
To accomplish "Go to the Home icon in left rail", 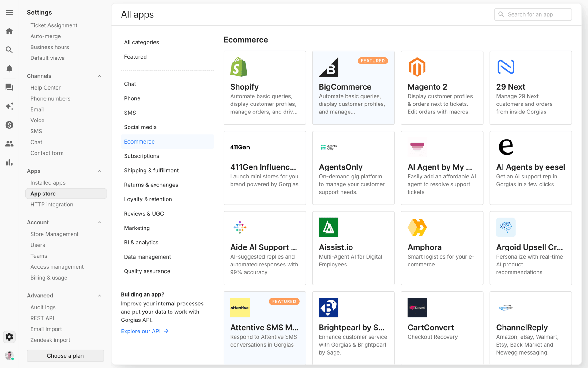I will (9, 31).
